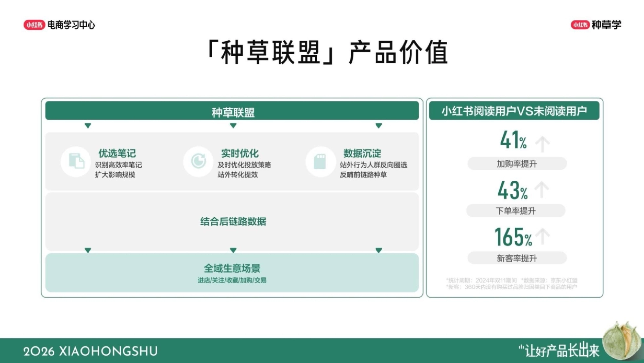Click the up arrow beside 43%
The width and height of the screenshot is (644, 363).
point(542,190)
